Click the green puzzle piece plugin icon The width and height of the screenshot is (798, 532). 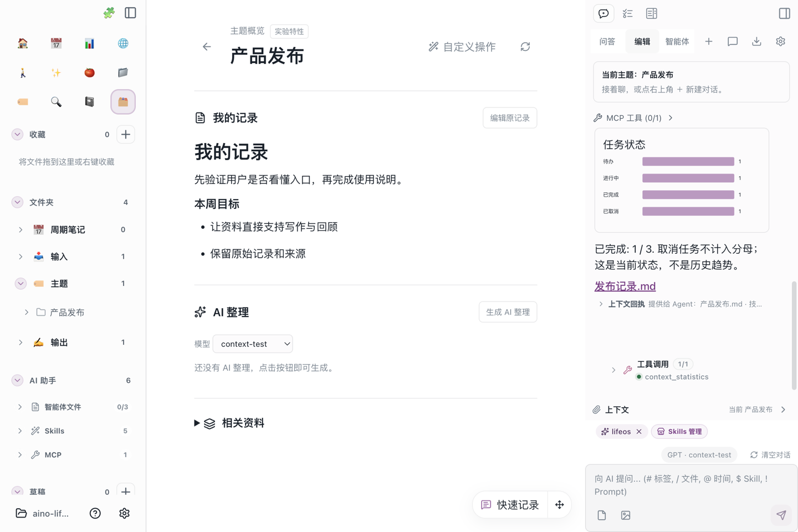coord(109,13)
